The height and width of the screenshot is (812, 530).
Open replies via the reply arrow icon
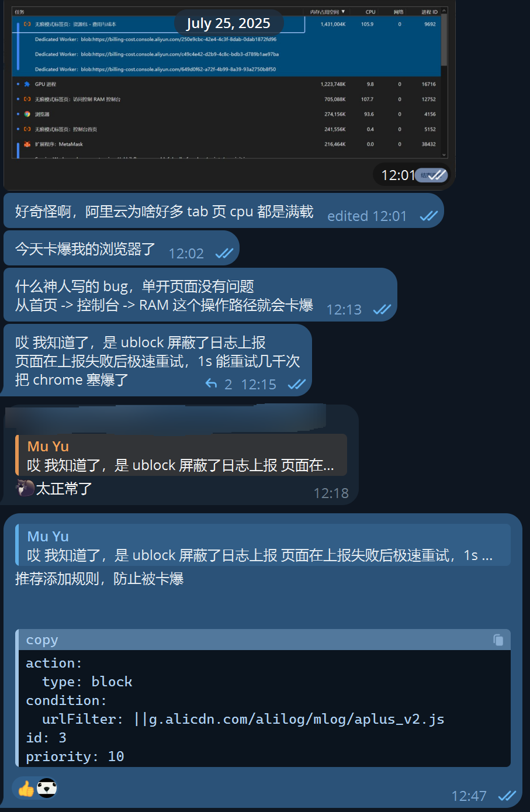(x=211, y=383)
